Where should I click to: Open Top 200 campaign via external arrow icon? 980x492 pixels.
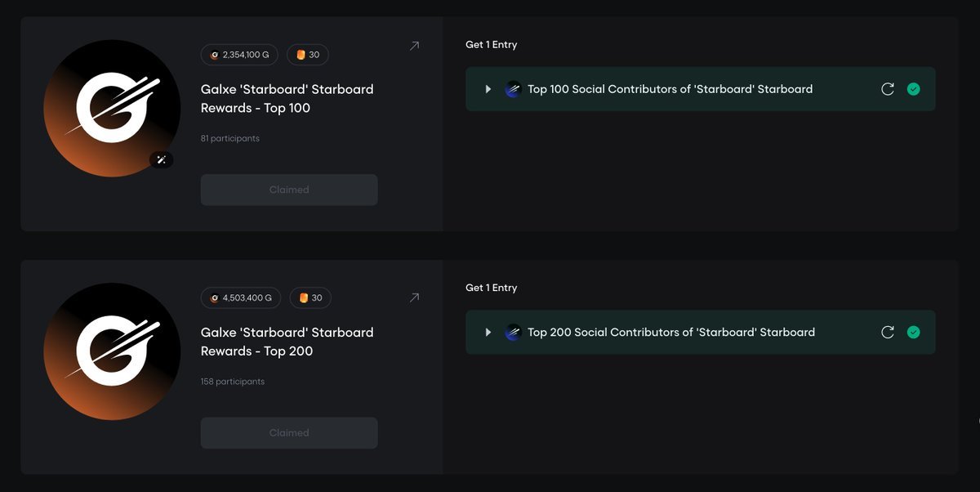[x=414, y=297]
